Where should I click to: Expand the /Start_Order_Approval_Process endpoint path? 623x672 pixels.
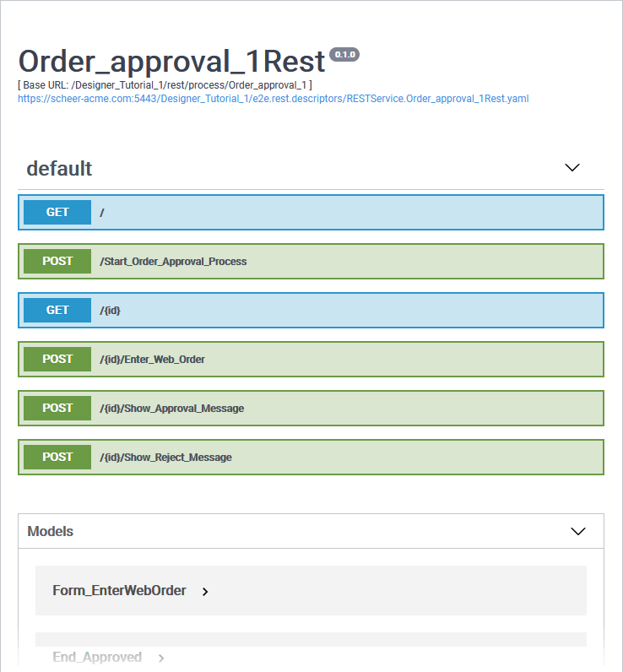pos(173,262)
